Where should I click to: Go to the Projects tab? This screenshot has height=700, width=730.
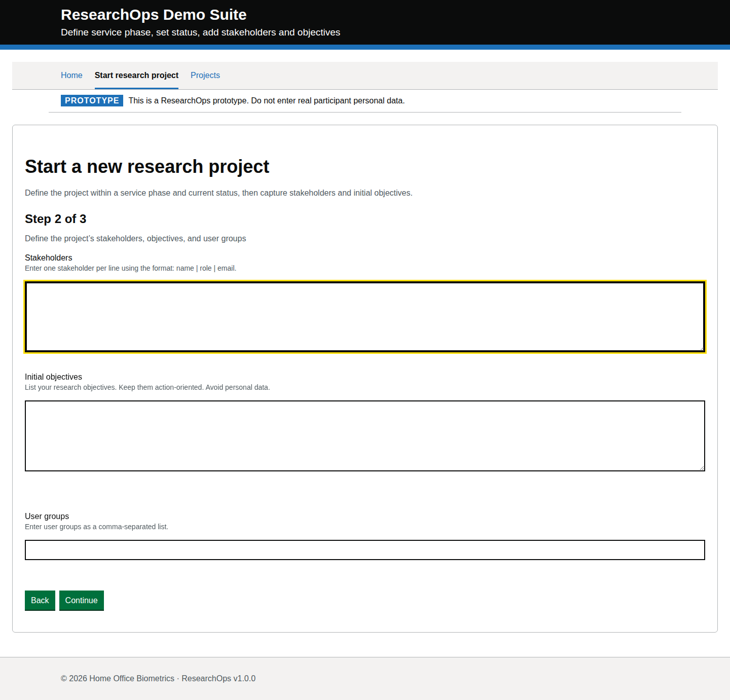205,75
